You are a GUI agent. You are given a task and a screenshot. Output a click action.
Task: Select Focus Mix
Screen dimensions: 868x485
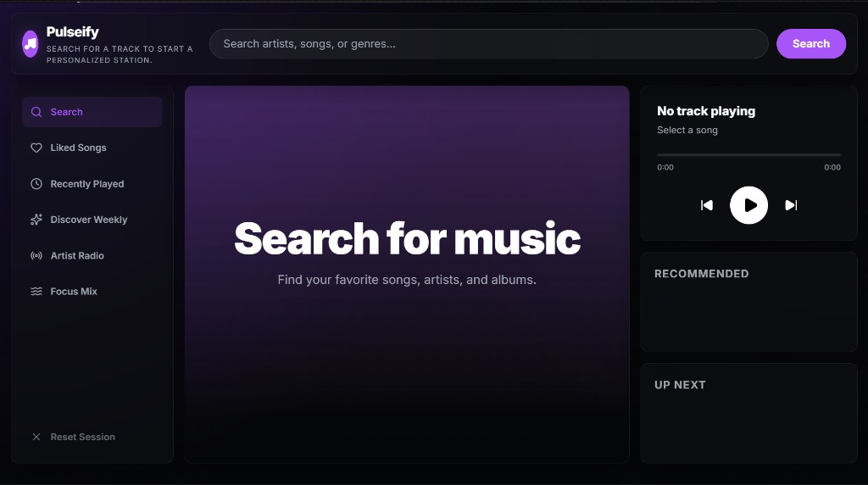coord(92,291)
